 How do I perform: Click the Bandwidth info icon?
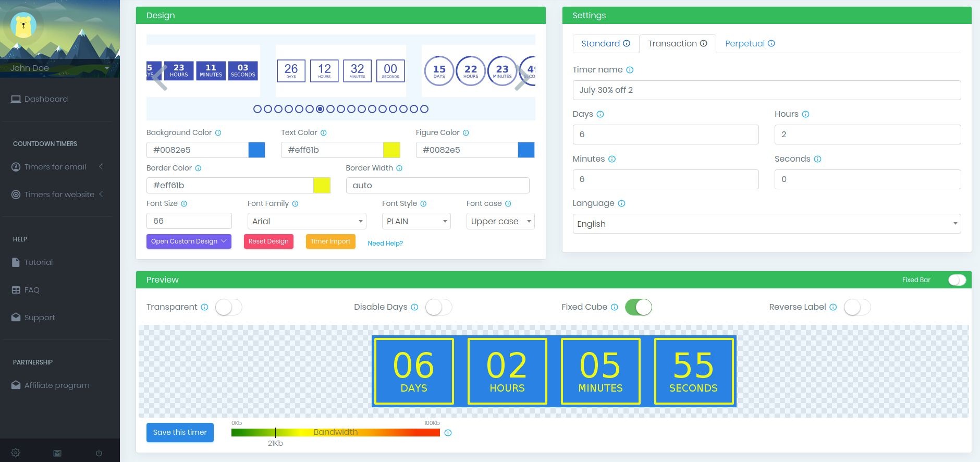pos(448,433)
